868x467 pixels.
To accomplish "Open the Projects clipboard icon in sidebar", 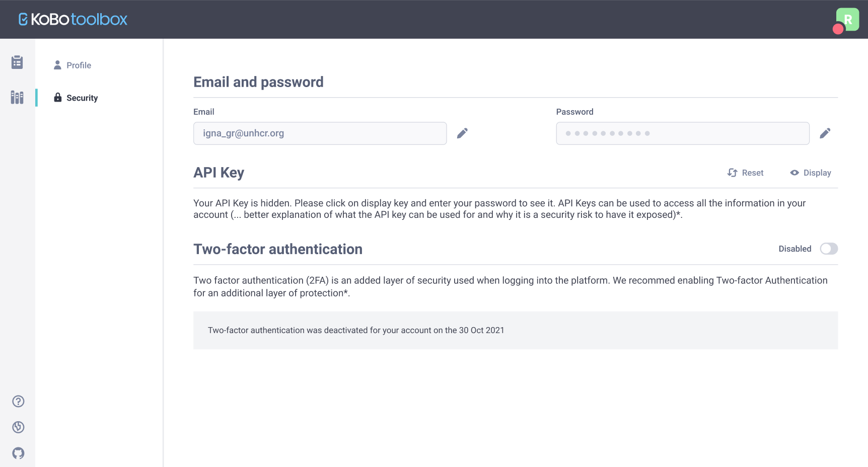I will pos(18,61).
